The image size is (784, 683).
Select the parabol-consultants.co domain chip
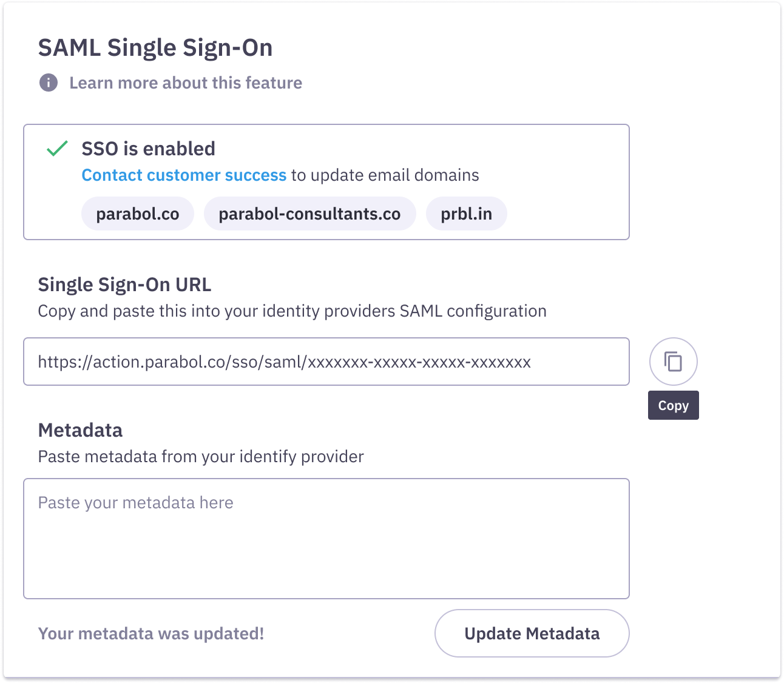pyautogui.click(x=309, y=214)
